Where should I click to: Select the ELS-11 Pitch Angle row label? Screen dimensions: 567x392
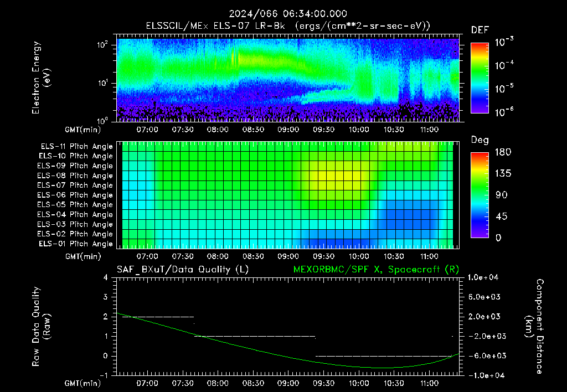pyautogui.click(x=76, y=147)
